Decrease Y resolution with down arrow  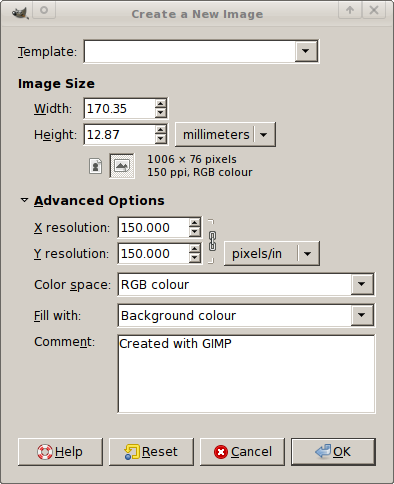[x=195, y=258]
